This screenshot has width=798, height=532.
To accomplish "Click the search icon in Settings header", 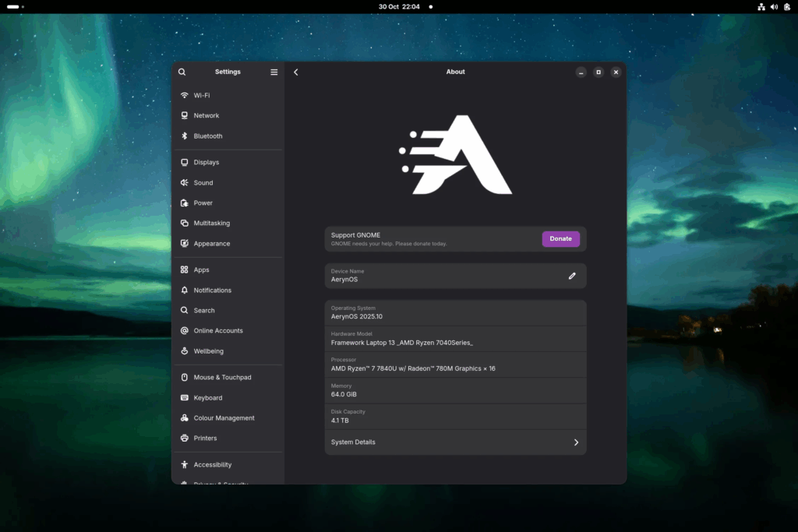I will 182,72.
